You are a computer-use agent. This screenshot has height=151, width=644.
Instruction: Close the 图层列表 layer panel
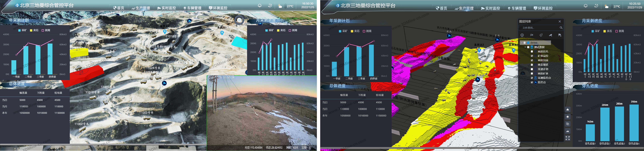coord(560,22)
